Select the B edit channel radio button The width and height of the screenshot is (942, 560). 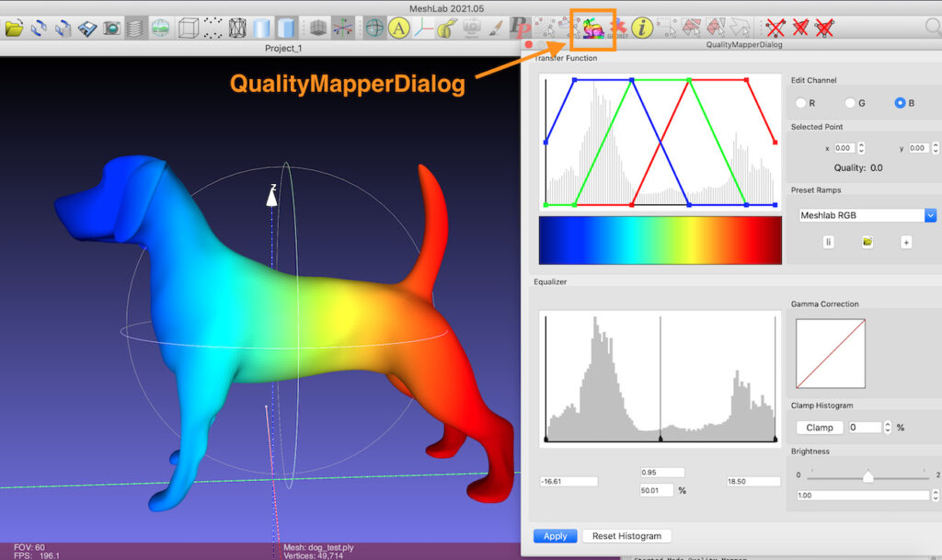tap(900, 103)
